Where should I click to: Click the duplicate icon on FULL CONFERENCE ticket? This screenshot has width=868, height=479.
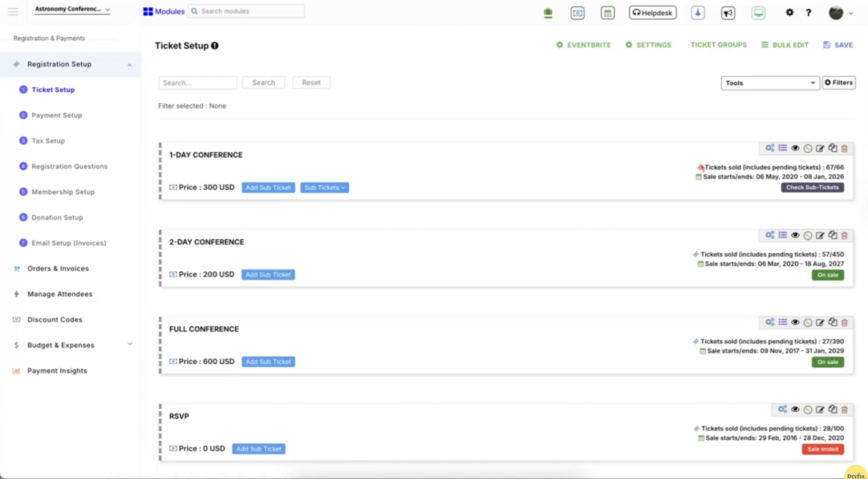833,322
